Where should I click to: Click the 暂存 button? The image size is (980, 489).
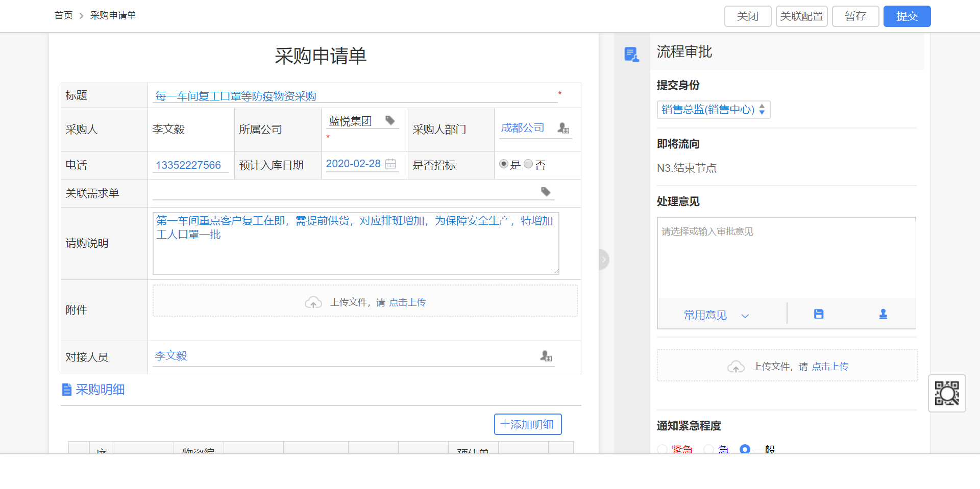[855, 16]
